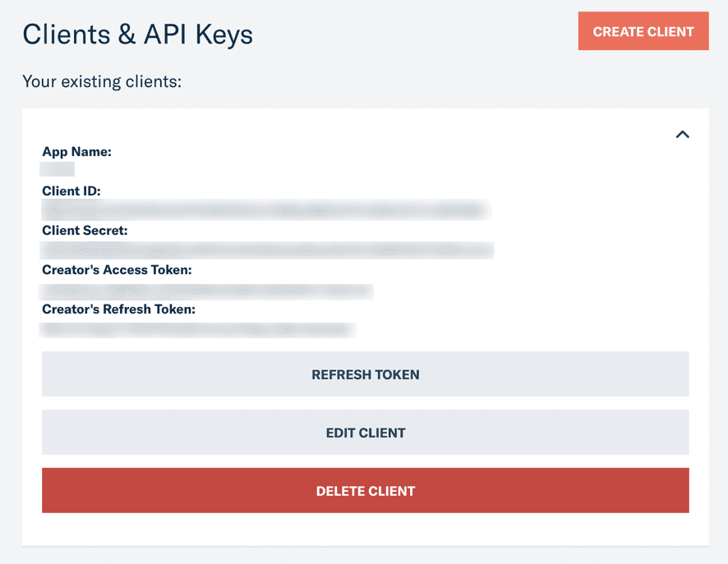Image resolution: width=728 pixels, height=564 pixels.
Task: Click the 'Your existing clients:' text
Action: (101, 81)
